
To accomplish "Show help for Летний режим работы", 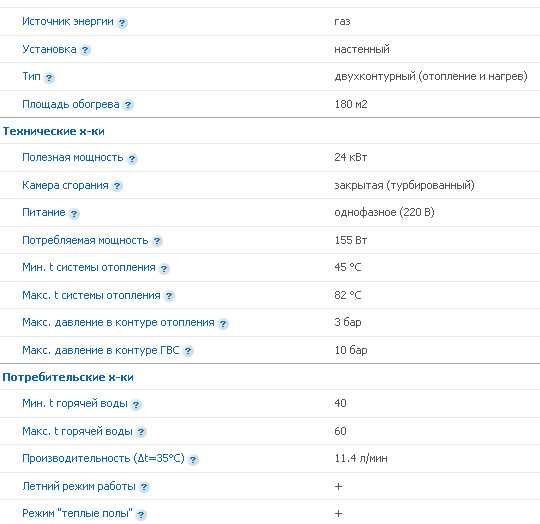I will [x=144, y=487].
